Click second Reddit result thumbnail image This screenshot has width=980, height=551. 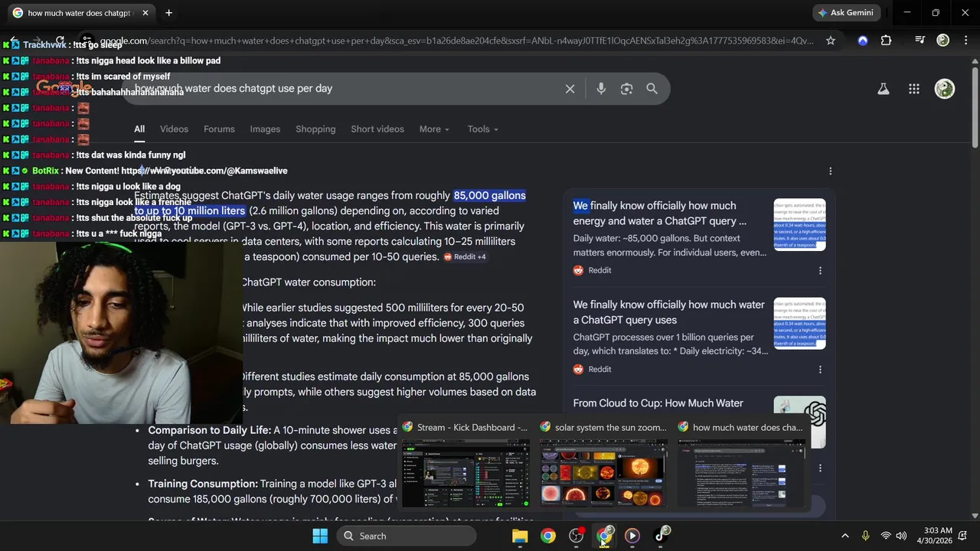point(799,323)
